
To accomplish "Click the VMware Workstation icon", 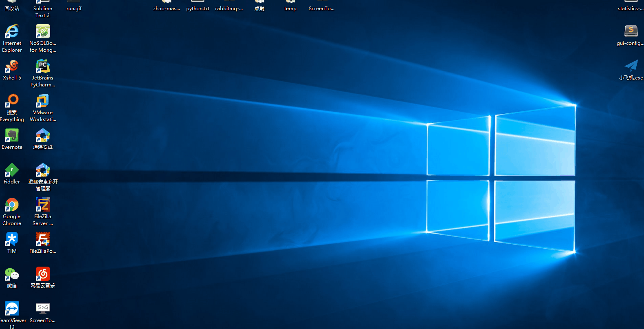I will [x=43, y=101].
